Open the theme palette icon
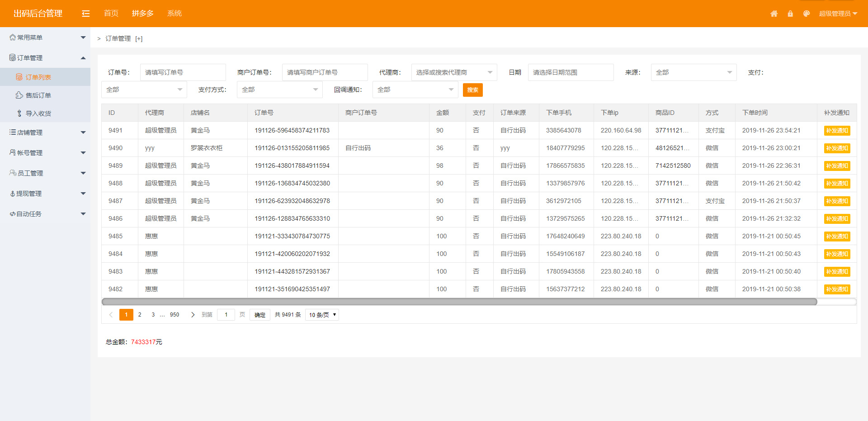Image resolution: width=868 pixels, height=421 pixels. point(807,14)
